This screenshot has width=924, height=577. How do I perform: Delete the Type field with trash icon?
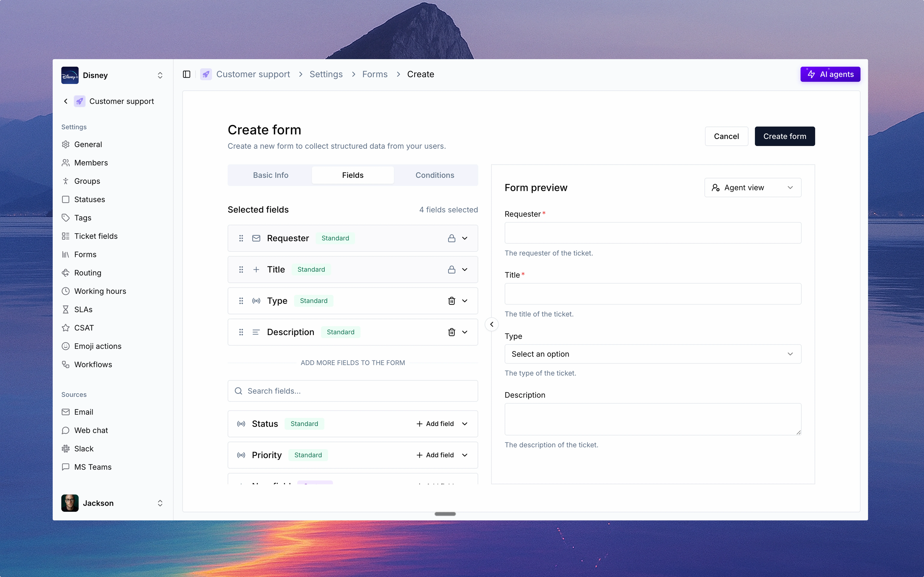[451, 301]
